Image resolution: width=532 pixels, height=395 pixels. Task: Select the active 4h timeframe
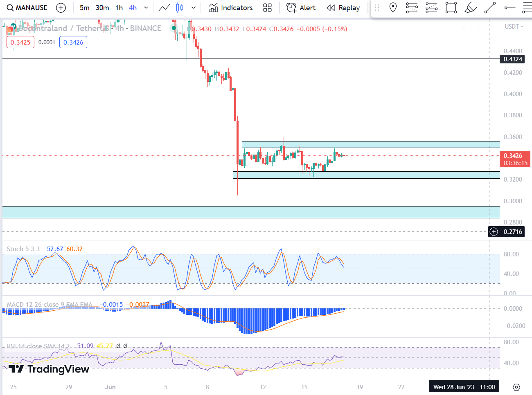click(133, 8)
